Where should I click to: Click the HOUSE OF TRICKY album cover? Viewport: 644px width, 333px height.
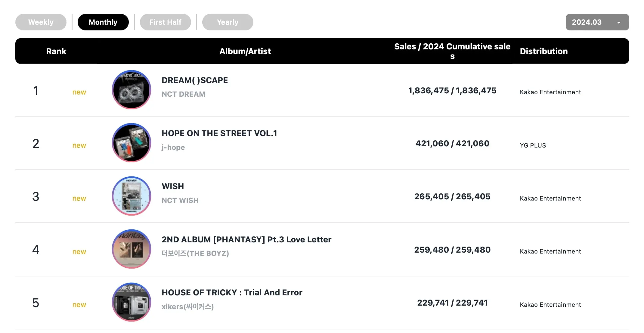(x=132, y=302)
